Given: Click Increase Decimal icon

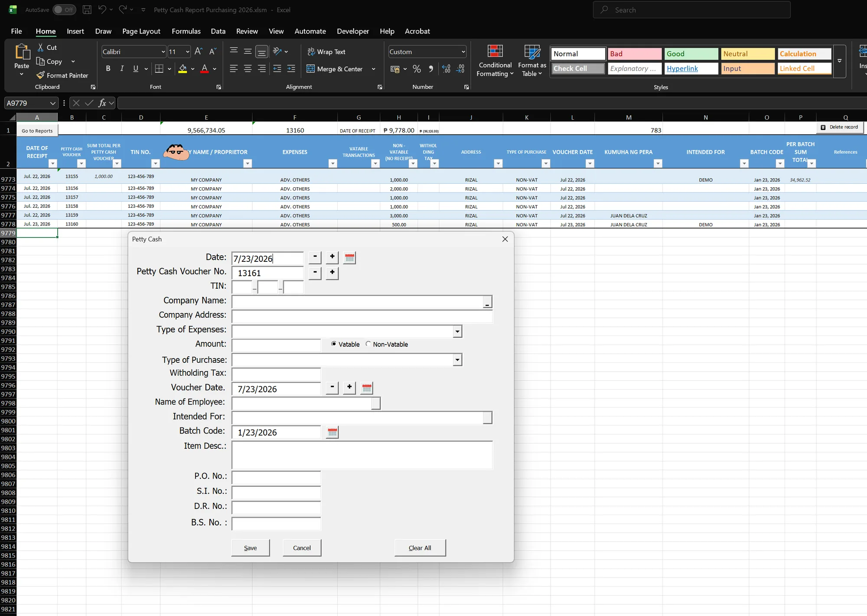Looking at the screenshot, I should pos(446,68).
